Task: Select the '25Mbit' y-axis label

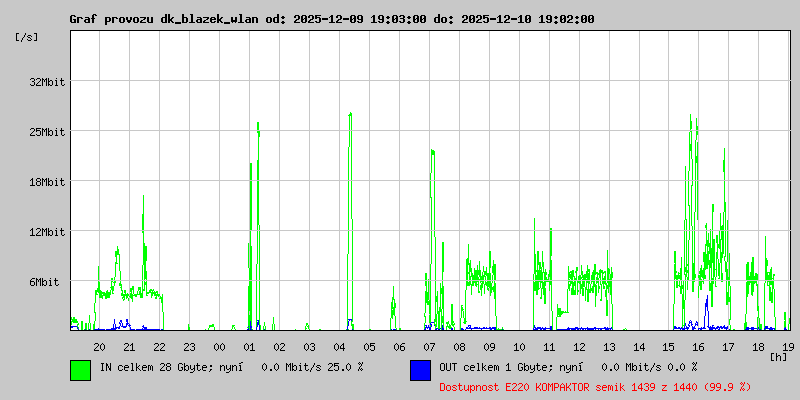Action: pos(47,132)
